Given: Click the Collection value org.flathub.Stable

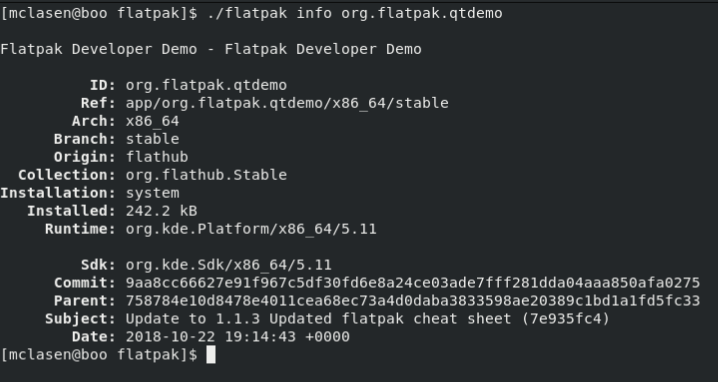Looking at the screenshot, I should pos(207,175).
